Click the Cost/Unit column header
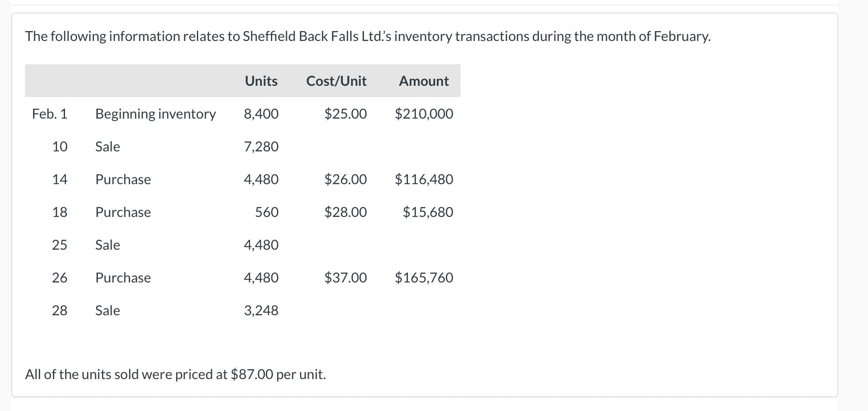 [336, 81]
